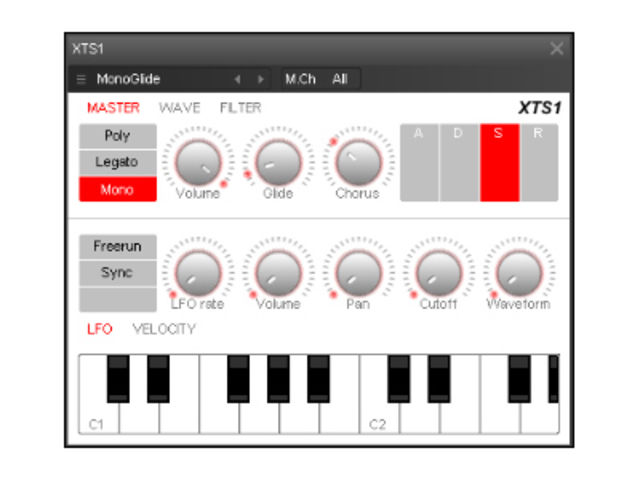Go to the next preset arrow

click(x=260, y=79)
